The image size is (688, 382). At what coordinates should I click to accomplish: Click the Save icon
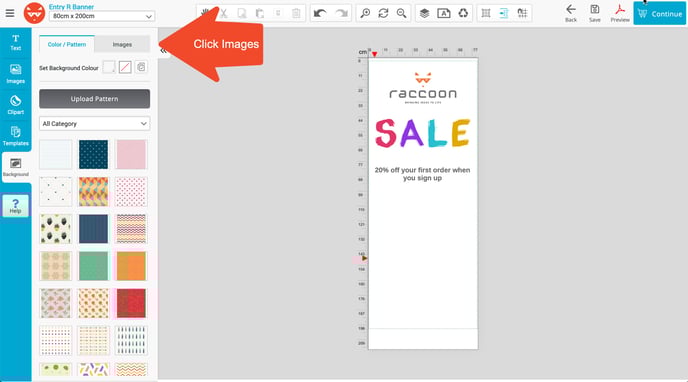595,14
